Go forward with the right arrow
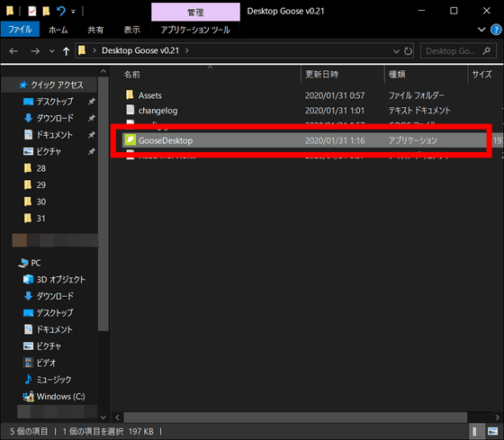Viewport: 504px width, 440px height. coord(35,51)
